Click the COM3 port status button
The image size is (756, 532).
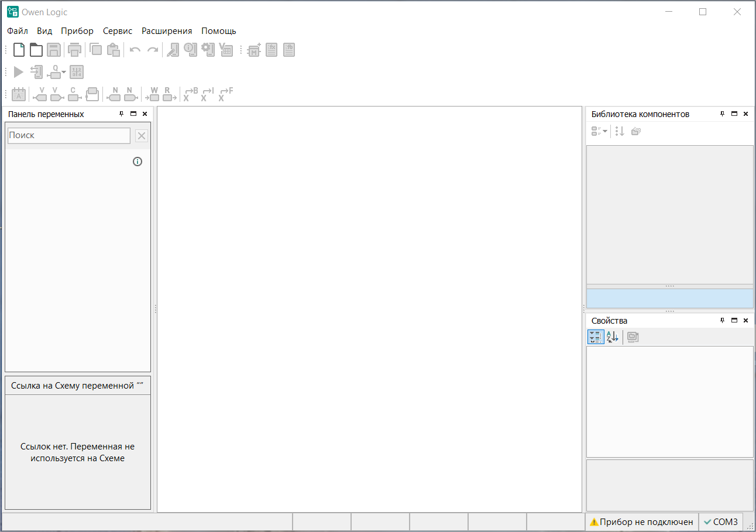[x=721, y=522]
